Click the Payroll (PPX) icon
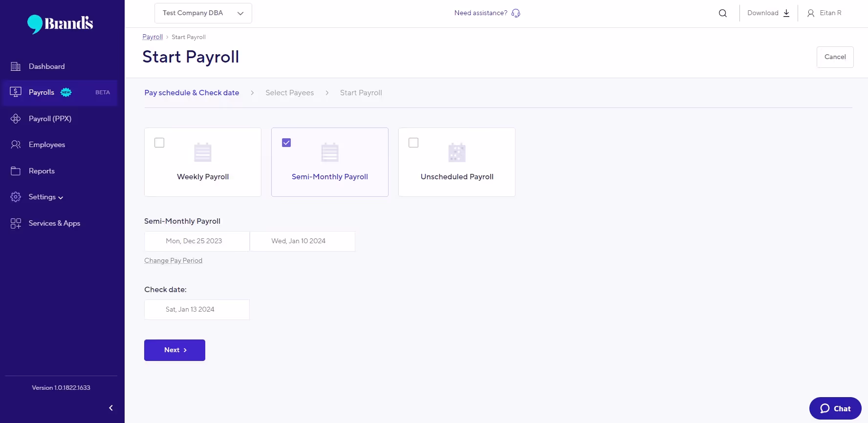The height and width of the screenshot is (423, 868). pos(16,119)
